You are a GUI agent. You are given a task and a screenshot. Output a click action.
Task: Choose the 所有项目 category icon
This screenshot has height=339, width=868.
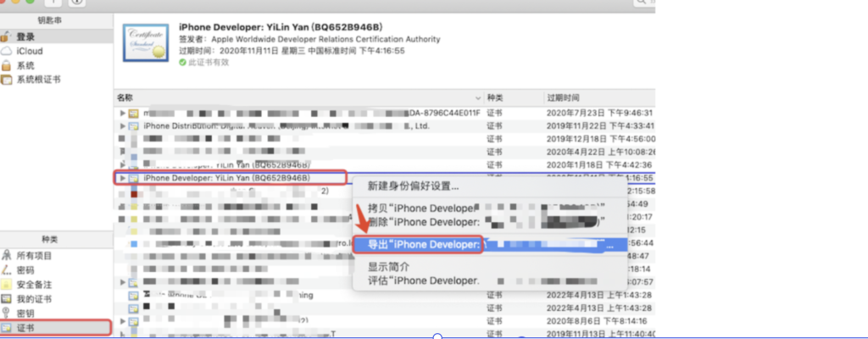6,255
